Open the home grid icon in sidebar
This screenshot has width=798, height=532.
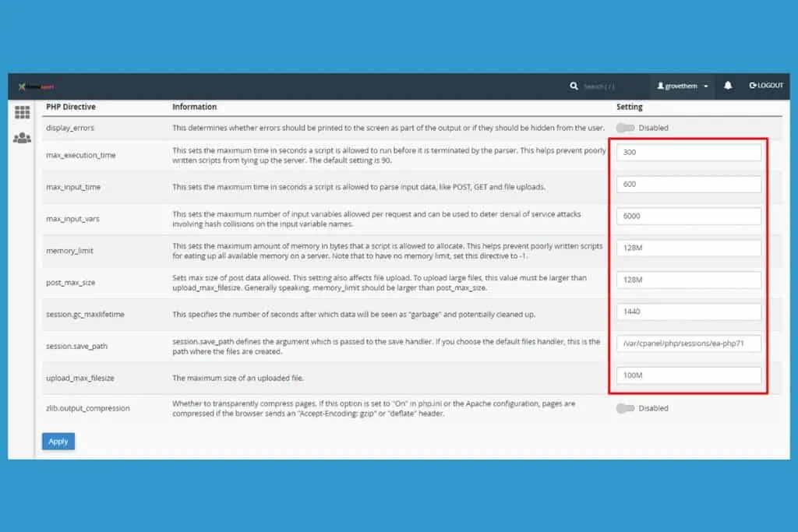click(22, 112)
